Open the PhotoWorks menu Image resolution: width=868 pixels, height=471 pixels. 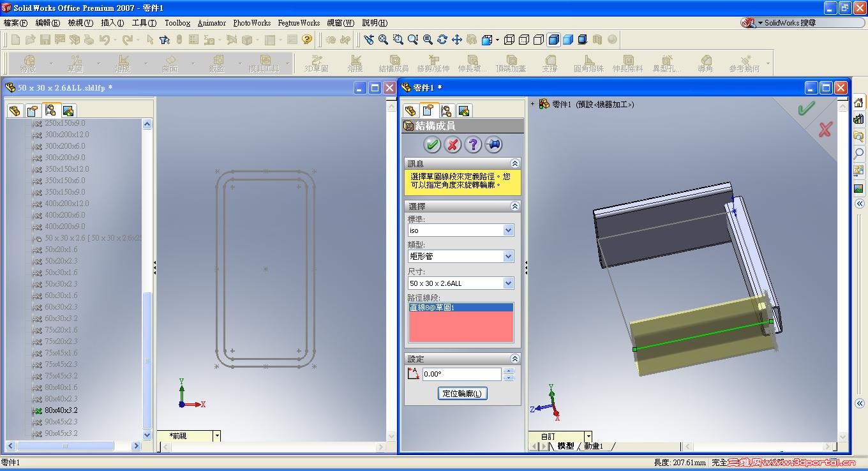pos(251,23)
